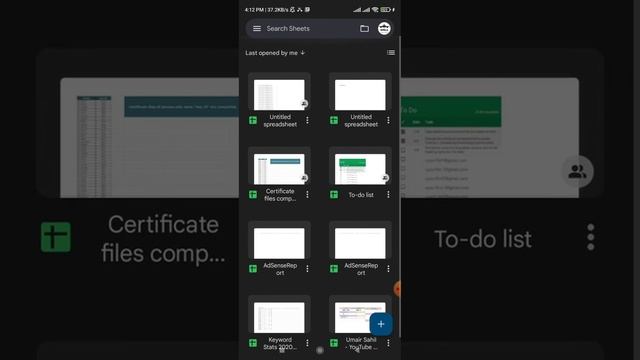Open the Keyword Stats 2020 thumbnail
640x360 pixels.
[279, 318]
